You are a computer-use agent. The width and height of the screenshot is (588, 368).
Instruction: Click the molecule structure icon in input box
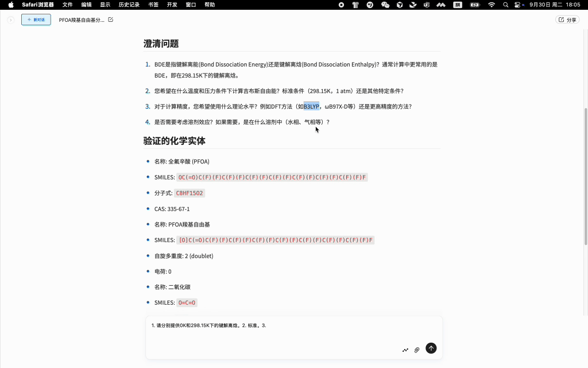coord(405,350)
